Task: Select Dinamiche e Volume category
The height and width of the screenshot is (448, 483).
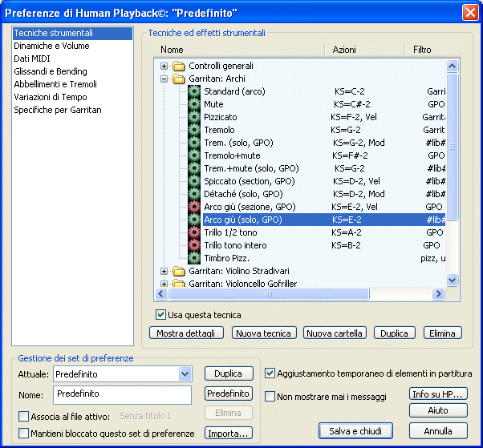Action: tap(51, 46)
